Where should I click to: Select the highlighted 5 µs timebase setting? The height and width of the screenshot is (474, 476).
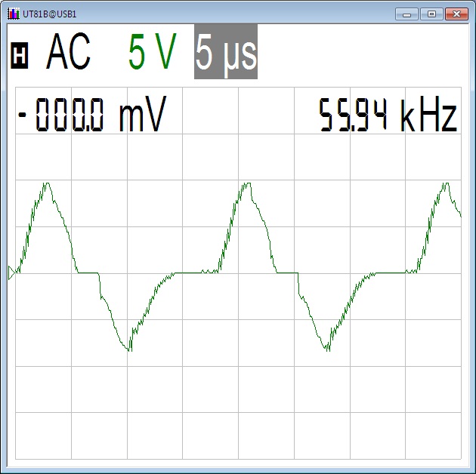[x=226, y=53]
